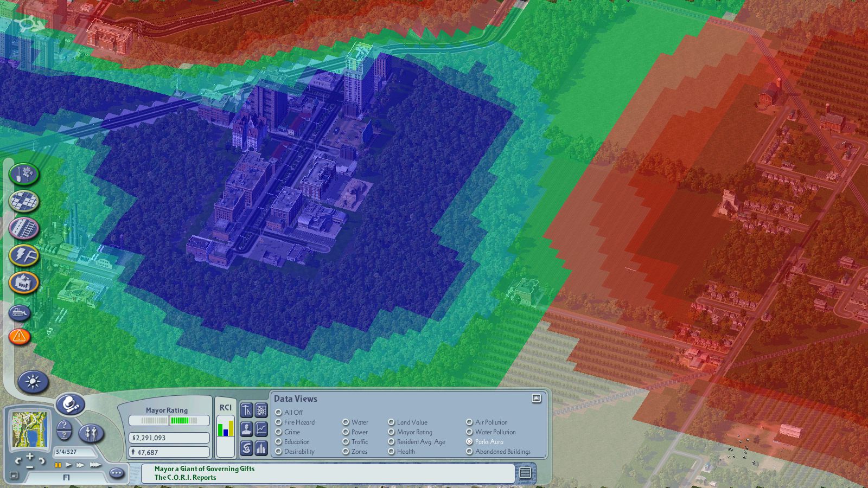Open the Landscaping tools menu
This screenshot has width=868, height=488.
(24, 174)
